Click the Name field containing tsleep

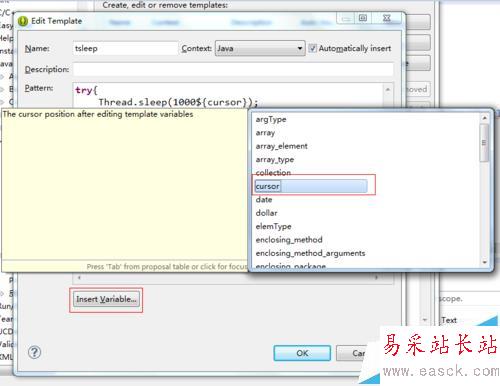(125, 48)
